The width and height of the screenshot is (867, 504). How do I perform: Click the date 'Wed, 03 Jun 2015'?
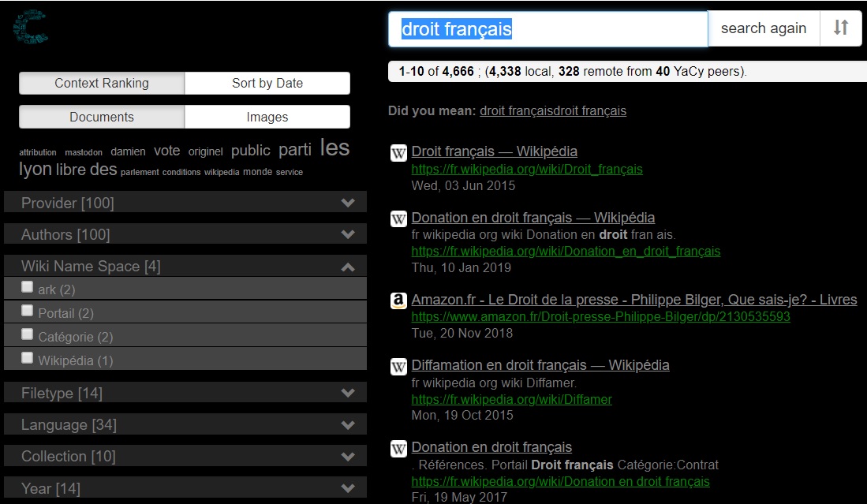pos(463,185)
